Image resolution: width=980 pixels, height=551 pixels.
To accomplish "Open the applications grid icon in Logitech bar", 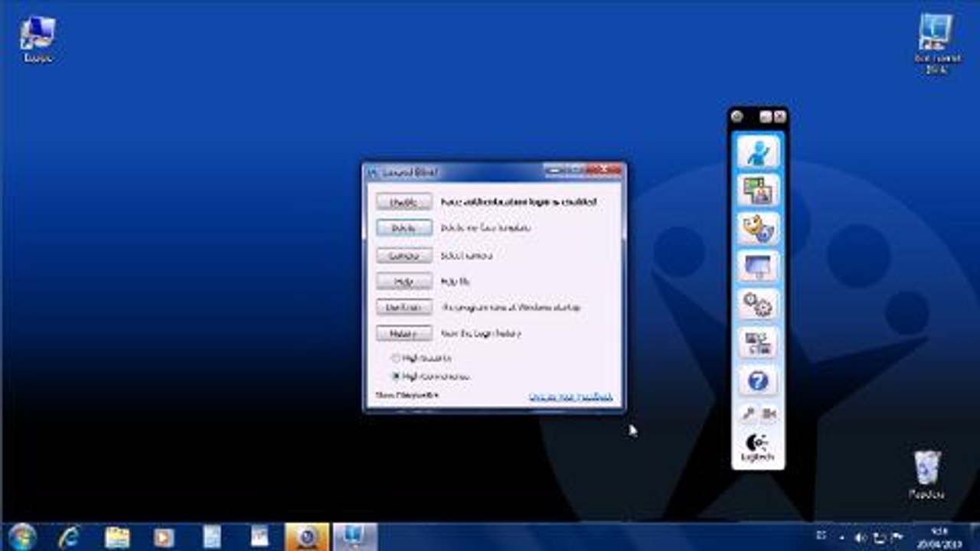I will click(758, 343).
